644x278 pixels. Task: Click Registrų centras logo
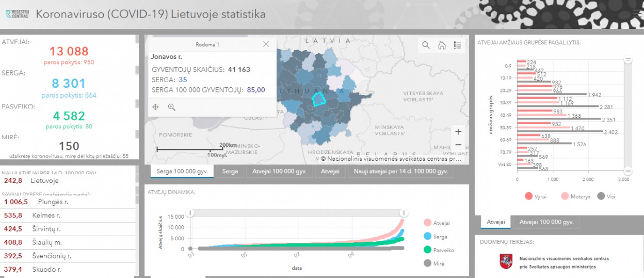17,14
